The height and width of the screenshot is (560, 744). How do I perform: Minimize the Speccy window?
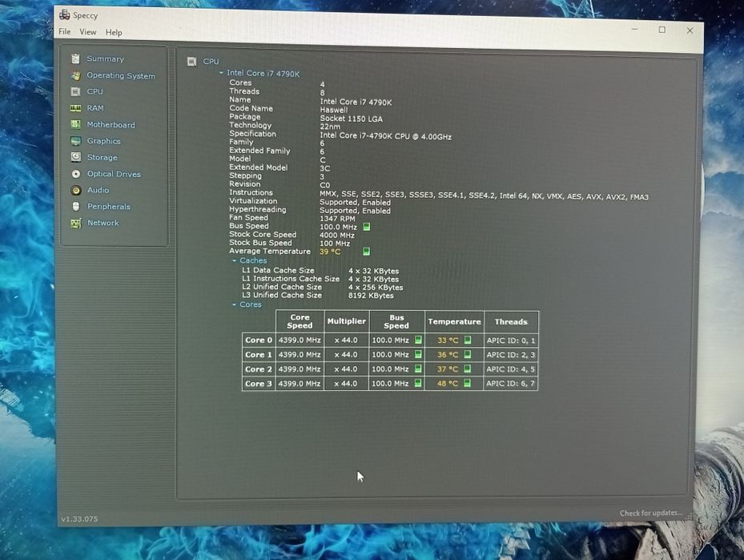point(635,30)
